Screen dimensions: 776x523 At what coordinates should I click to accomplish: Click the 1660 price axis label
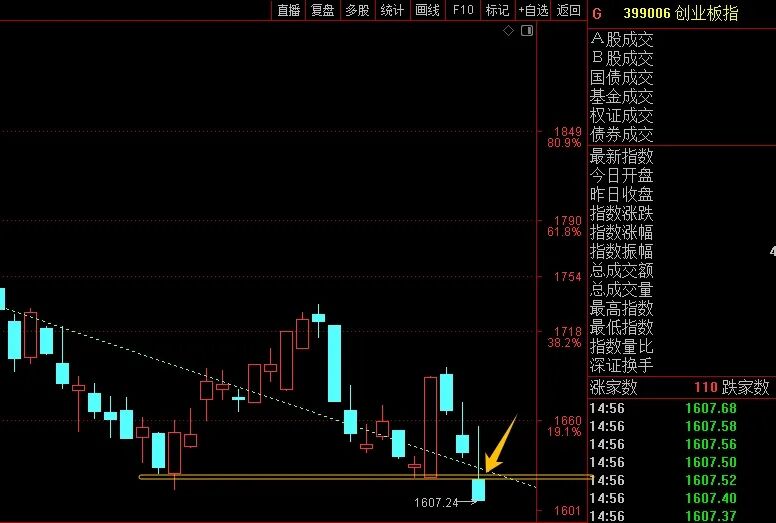coord(568,421)
